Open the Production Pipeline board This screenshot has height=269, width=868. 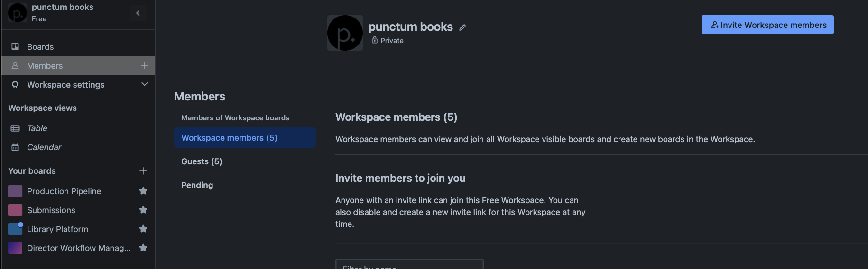click(x=64, y=191)
